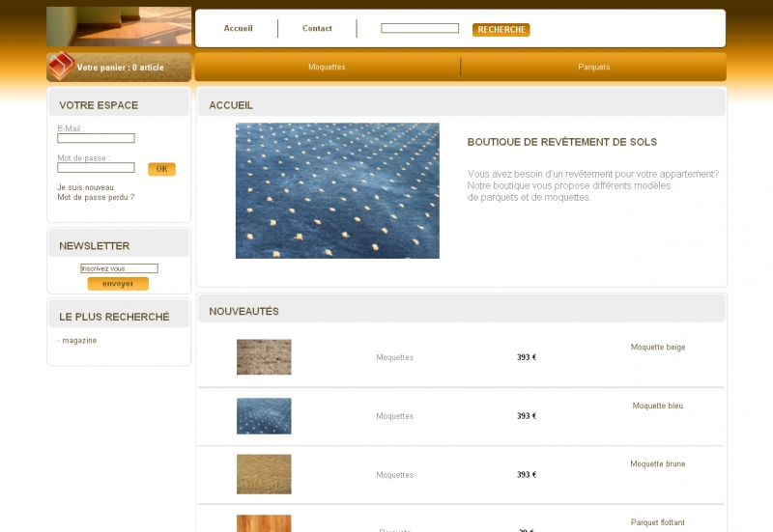The image size is (773, 532).
Task: Click the NOUVEAUTÉS section heading
Action: coord(244,311)
